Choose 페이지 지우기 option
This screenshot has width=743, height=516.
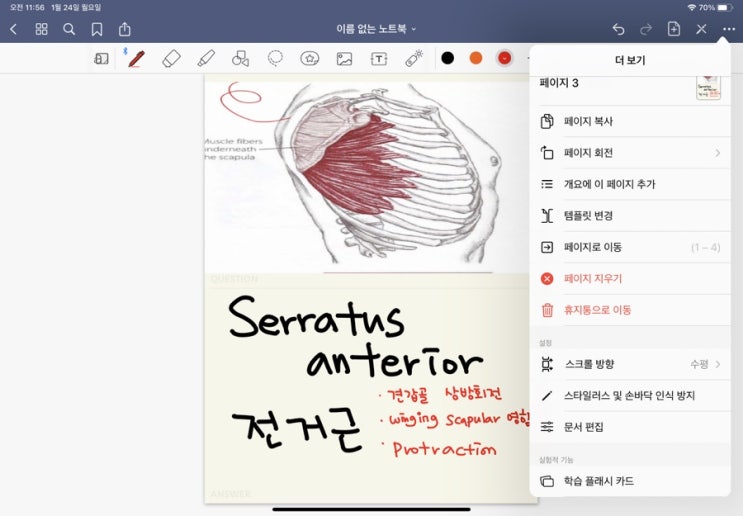pyautogui.click(x=630, y=279)
